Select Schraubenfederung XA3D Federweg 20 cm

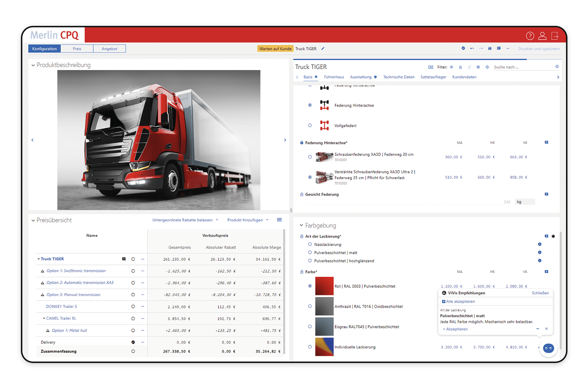pos(310,157)
